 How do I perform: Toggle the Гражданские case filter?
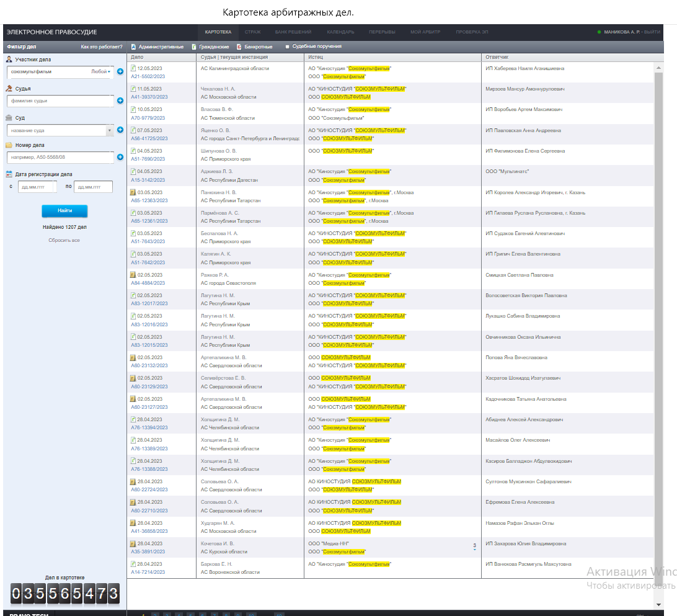coord(210,47)
